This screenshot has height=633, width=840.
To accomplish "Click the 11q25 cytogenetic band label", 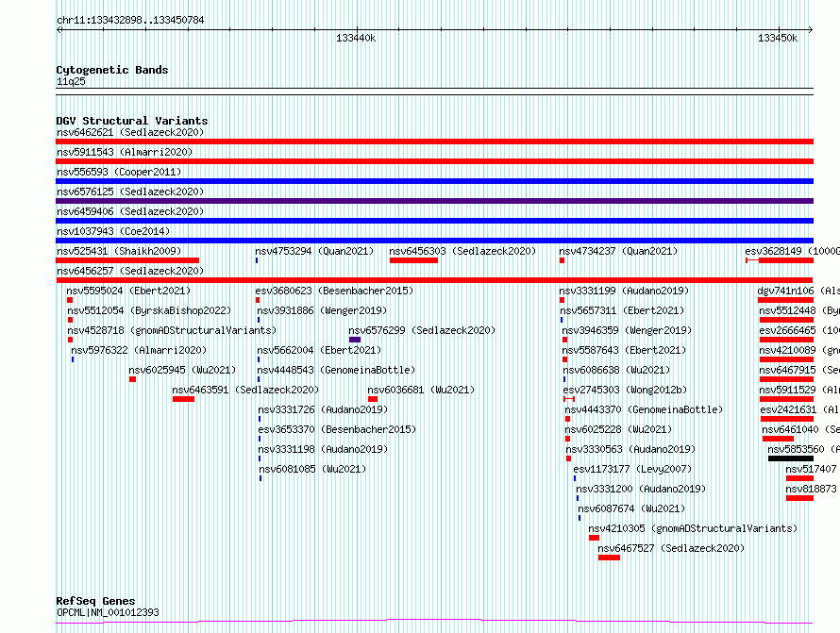I will tap(71, 81).
